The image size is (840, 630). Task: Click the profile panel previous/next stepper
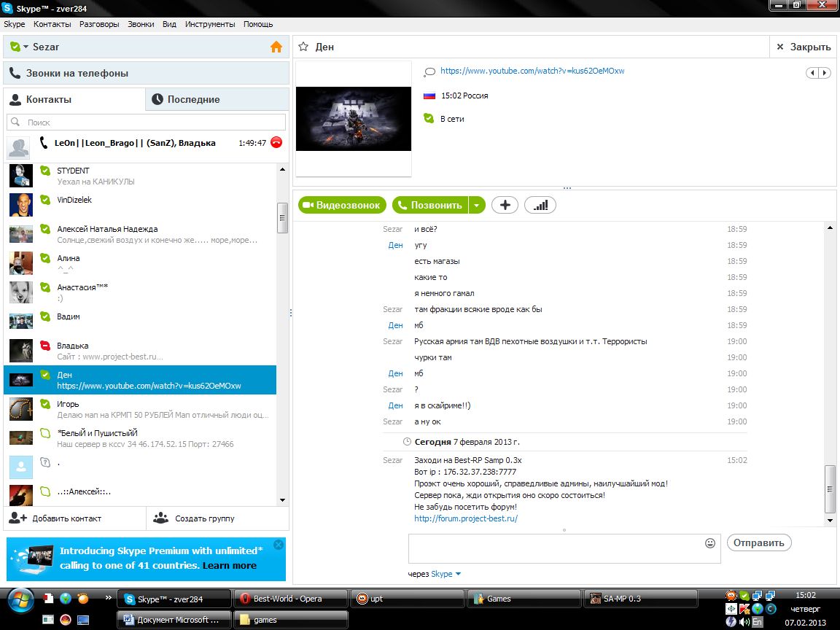pos(819,73)
